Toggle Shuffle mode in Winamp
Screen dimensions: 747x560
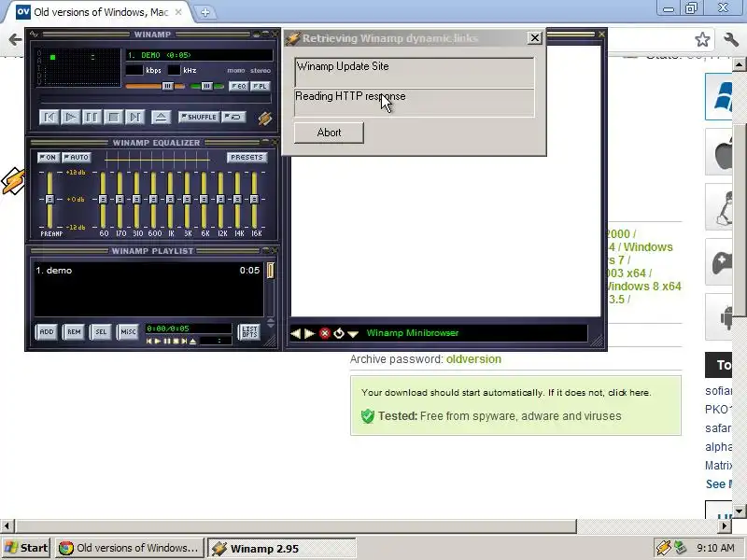coord(199,118)
